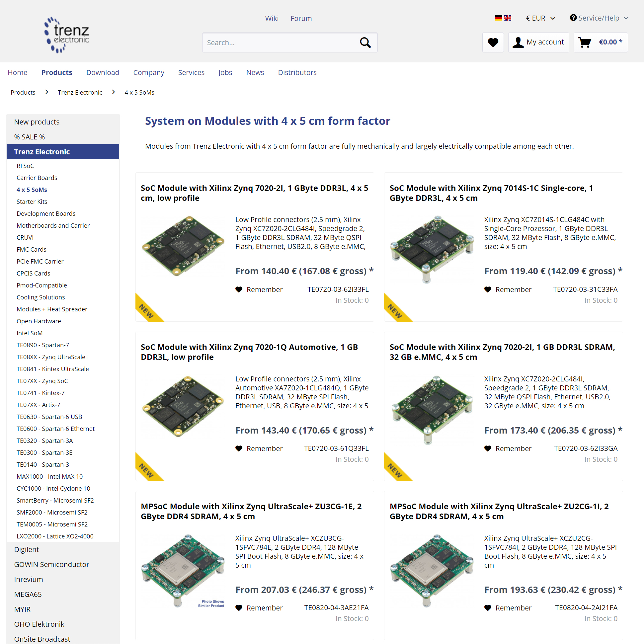Open FMC Cards sidebar subcategory
This screenshot has width=644, height=644.
click(x=32, y=249)
